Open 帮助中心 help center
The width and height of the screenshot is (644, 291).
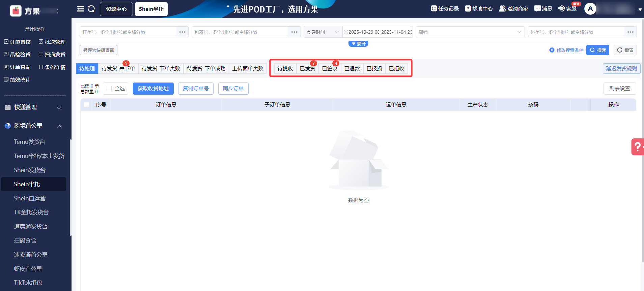479,8
